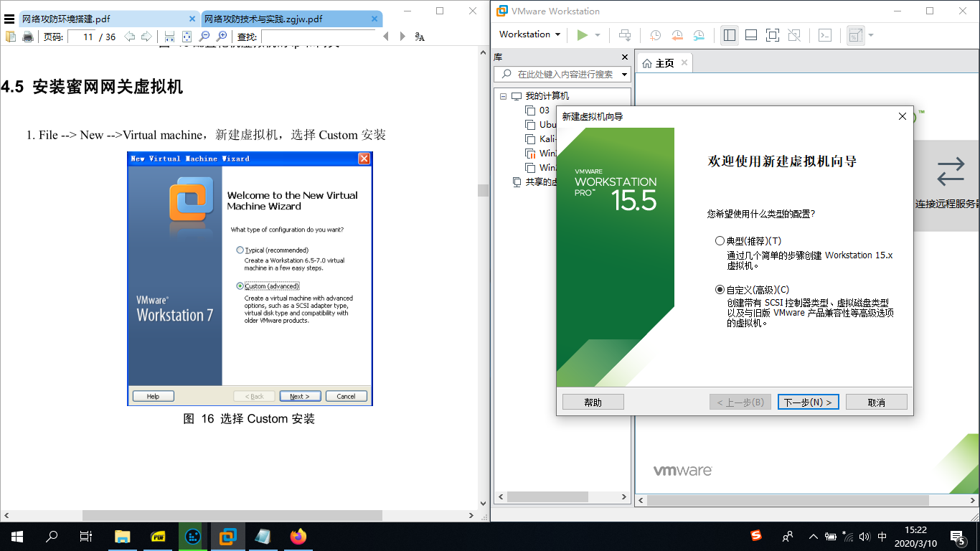Open the notification center

958,537
